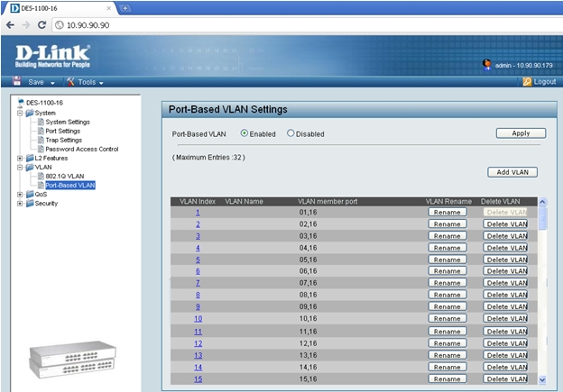
Task: Select the Enabled radio button
Action: pyautogui.click(x=245, y=133)
